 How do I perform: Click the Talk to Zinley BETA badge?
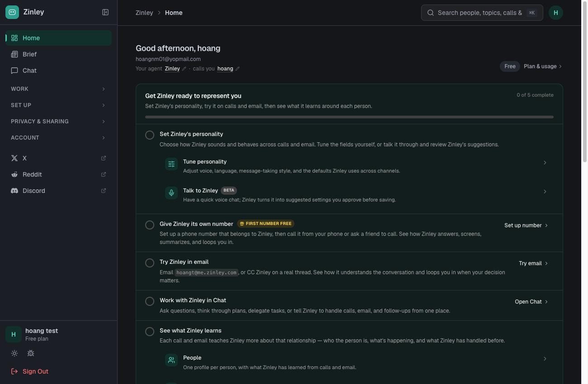[x=229, y=190]
